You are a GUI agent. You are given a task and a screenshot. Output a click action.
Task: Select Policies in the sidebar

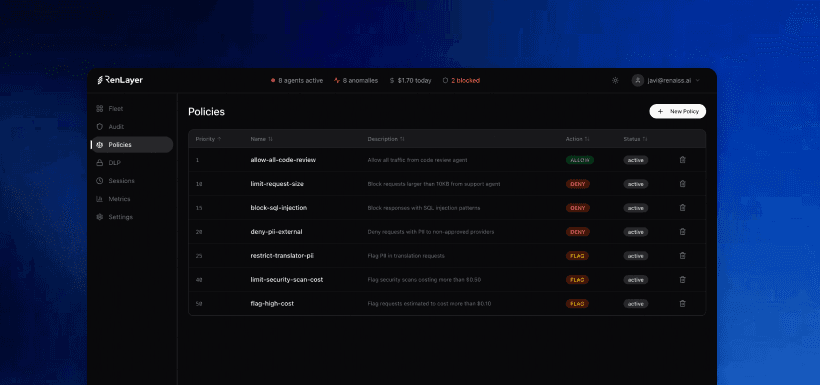click(132, 145)
